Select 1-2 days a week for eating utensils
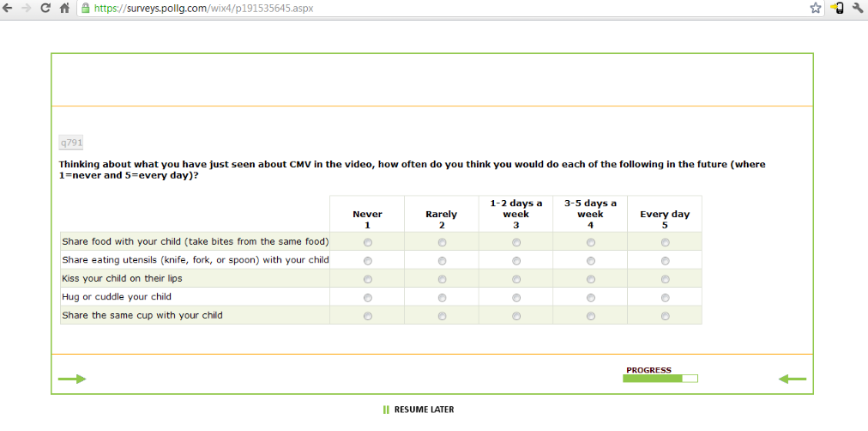Screen dimensions: 868x431 coord(516,261)
